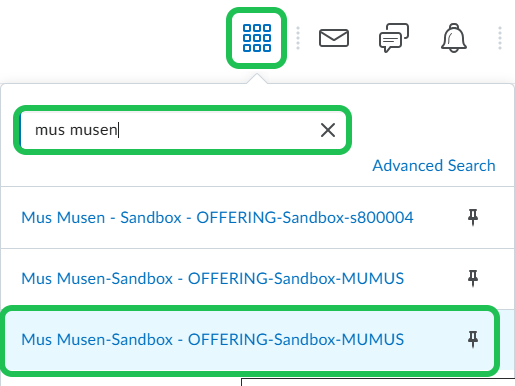This screenshot has width=515, height=386.
Task: Open message alerts envelope icon
Action: (x=334, y=38)
